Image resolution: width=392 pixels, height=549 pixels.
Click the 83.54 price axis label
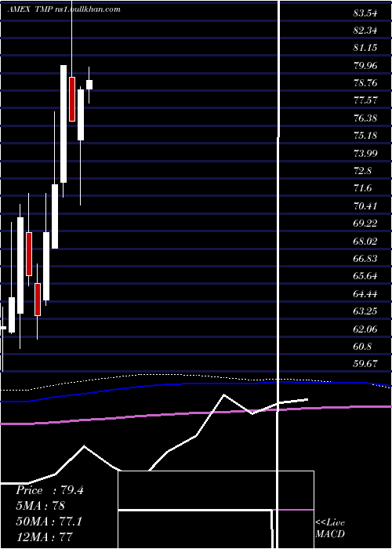click(x=365, y=14)
